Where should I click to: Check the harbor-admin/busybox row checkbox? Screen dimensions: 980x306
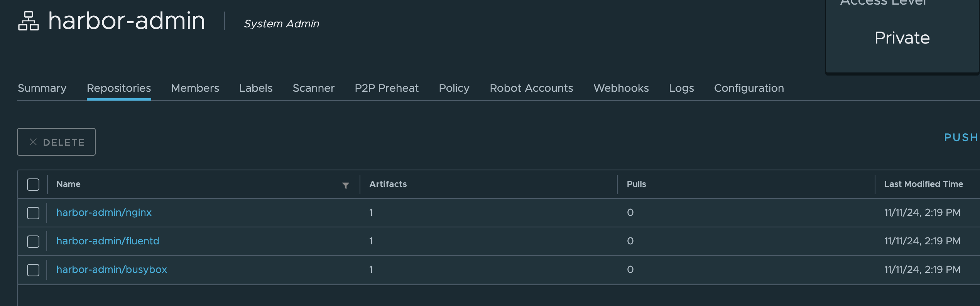click(x=33, y=270)
